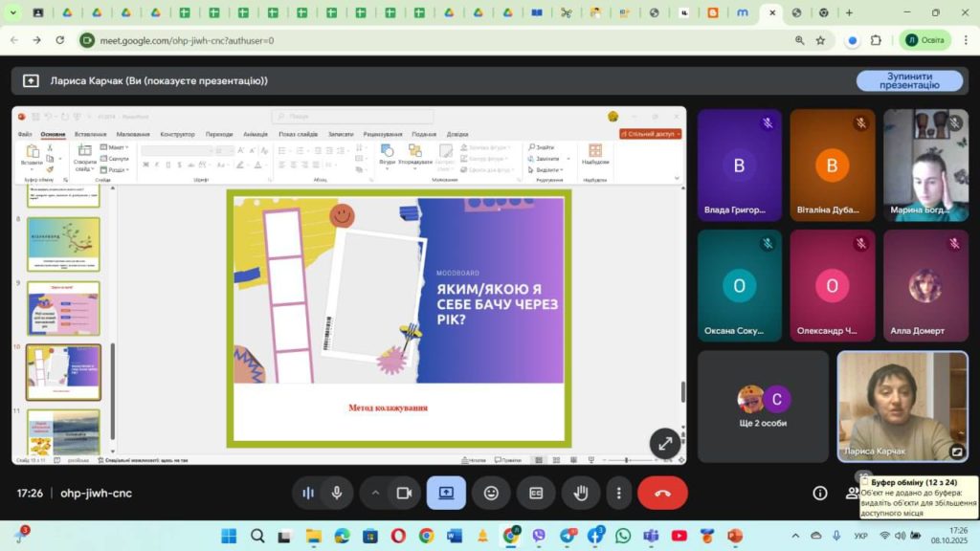Open the emoji reactions panel
The image size is (980, 551).
491,493
